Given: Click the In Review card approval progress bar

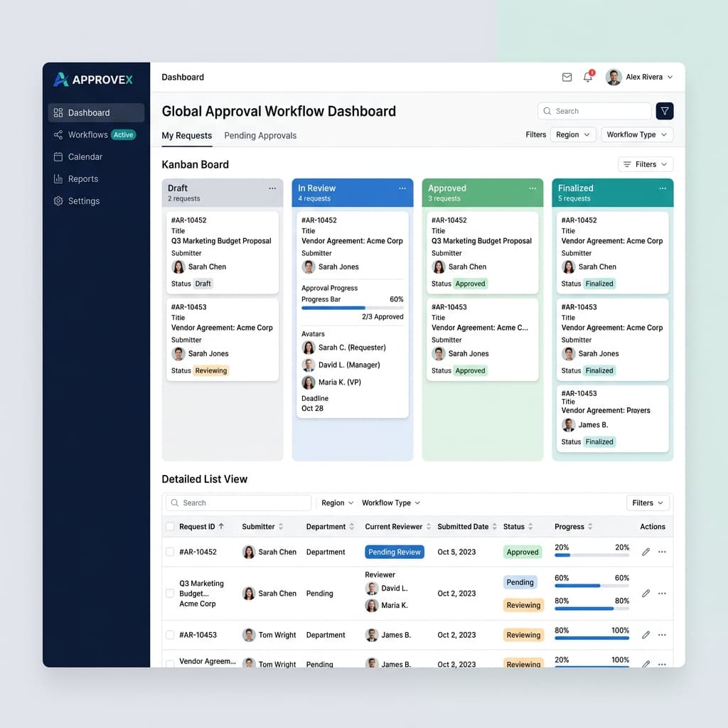Looking at the screenshot, I should coord(353,308).
